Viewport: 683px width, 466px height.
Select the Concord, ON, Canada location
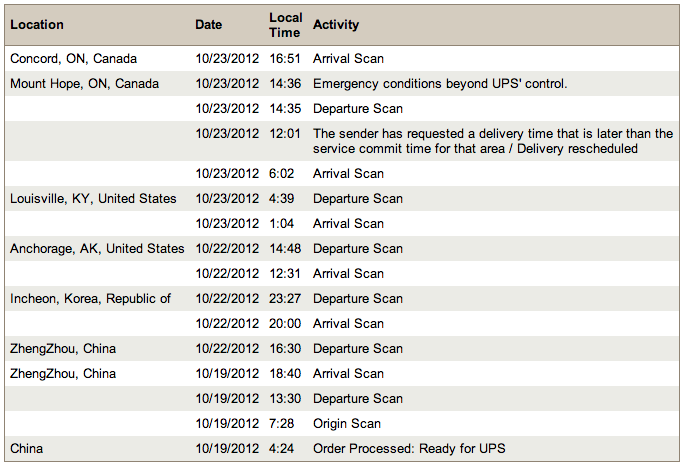74,59
